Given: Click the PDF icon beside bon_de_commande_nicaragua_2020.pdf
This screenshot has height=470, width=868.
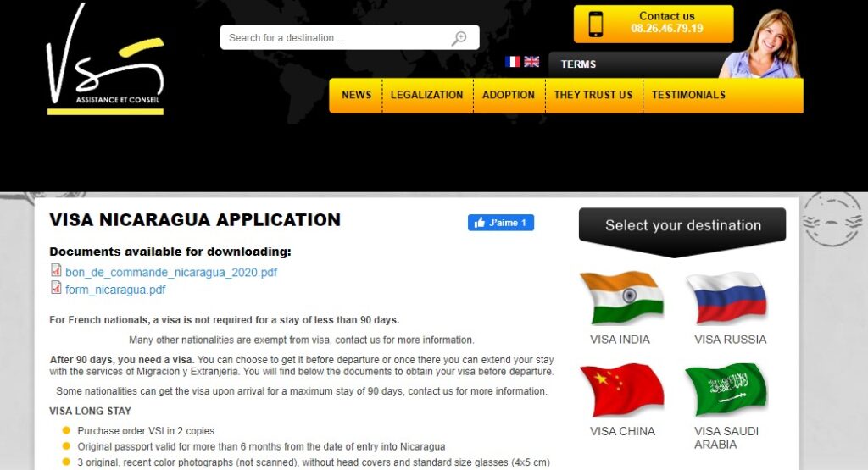Looking at the screenshot, I should (56, 270).
